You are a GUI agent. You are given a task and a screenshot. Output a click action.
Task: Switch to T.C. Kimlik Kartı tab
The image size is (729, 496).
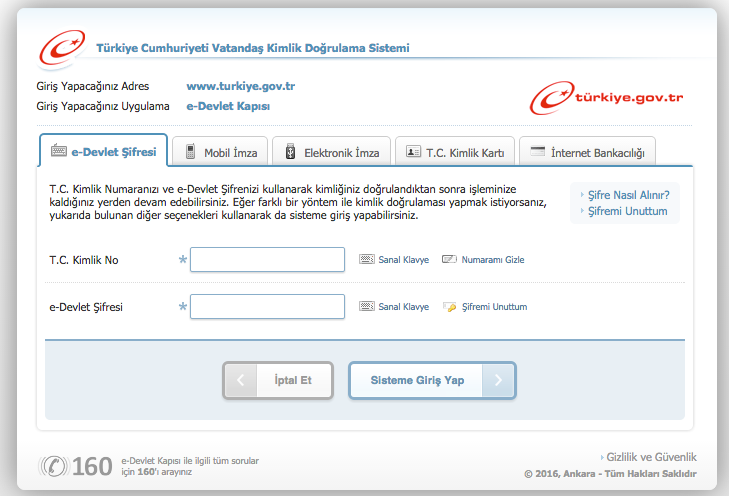point(456,153)
